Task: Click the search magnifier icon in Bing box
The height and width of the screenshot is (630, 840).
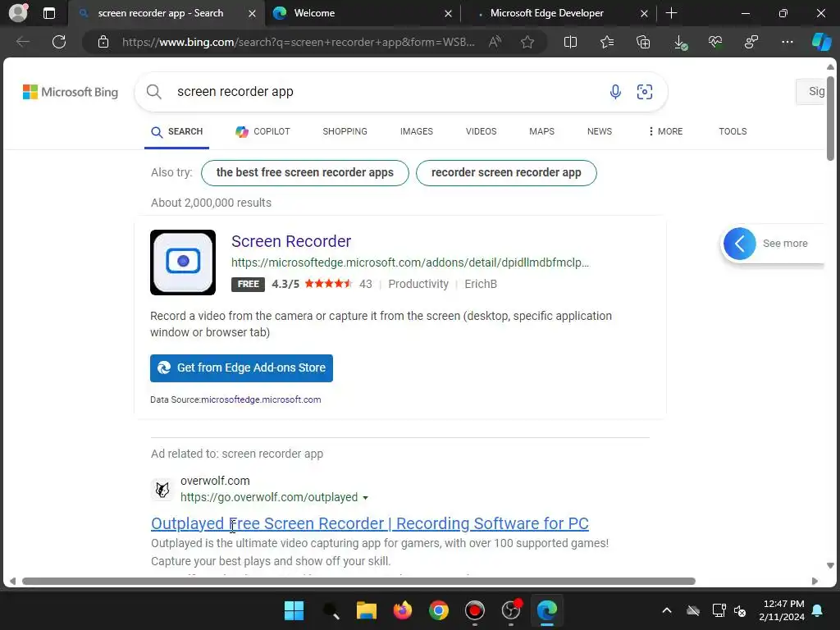Action: click(x=153, y=92)
